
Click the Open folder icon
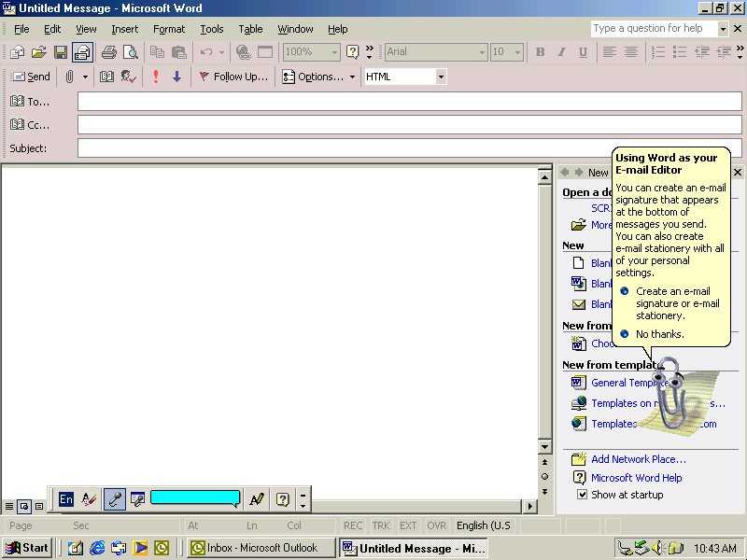[x=39, y=52]
